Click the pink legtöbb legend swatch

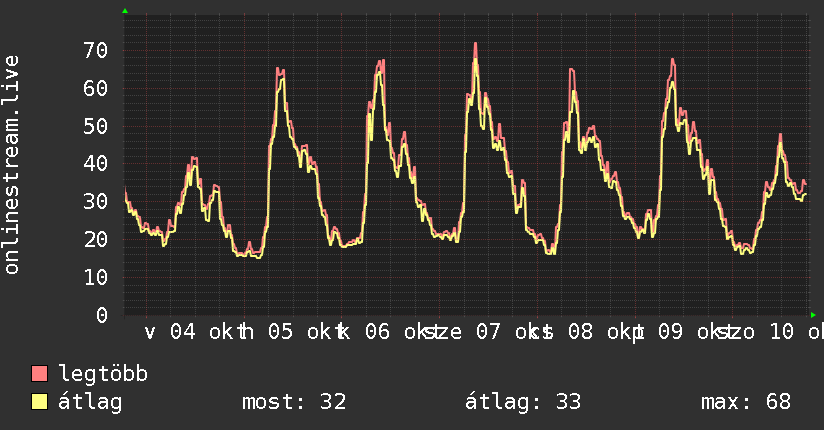[x=39, y=374]
